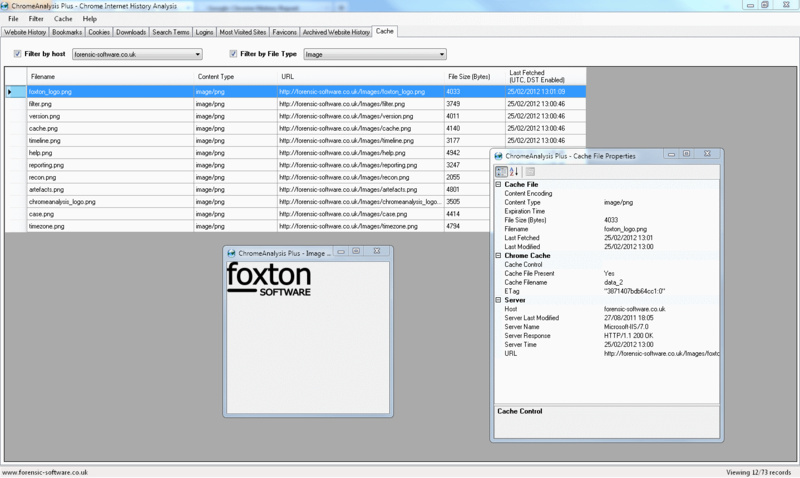Sort by the Content Type column header
Screen dimensions: 800x478
click(x=236, y=77)
